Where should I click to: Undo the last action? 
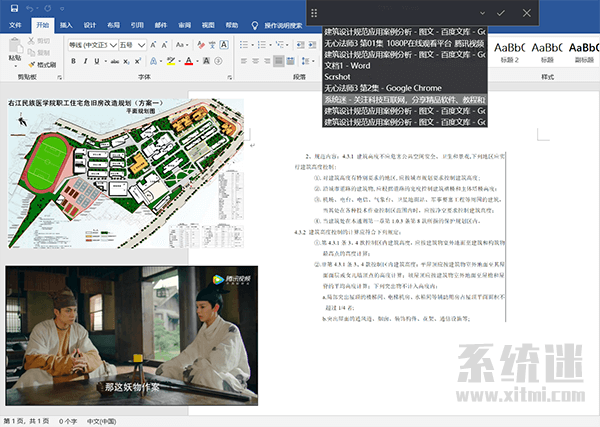pos(30,8)
